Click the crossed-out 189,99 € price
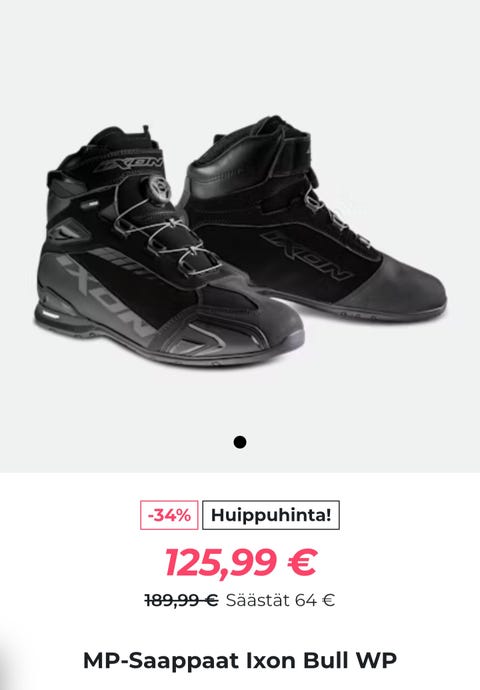 point(181,600)
